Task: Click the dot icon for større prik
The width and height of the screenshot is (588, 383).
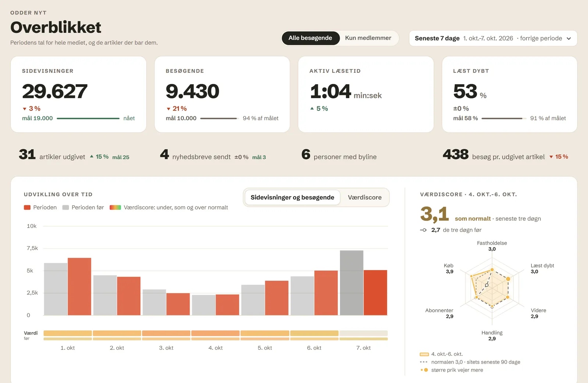Action: (x=424, y=370)
